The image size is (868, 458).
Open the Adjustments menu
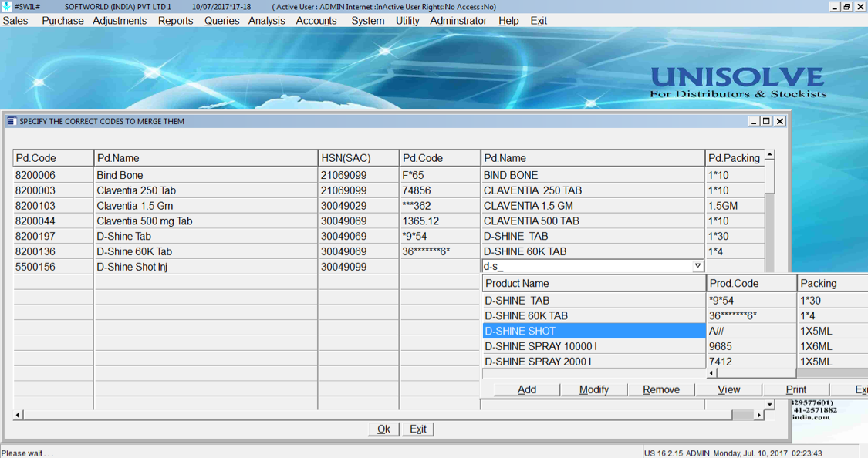[120, 21]
